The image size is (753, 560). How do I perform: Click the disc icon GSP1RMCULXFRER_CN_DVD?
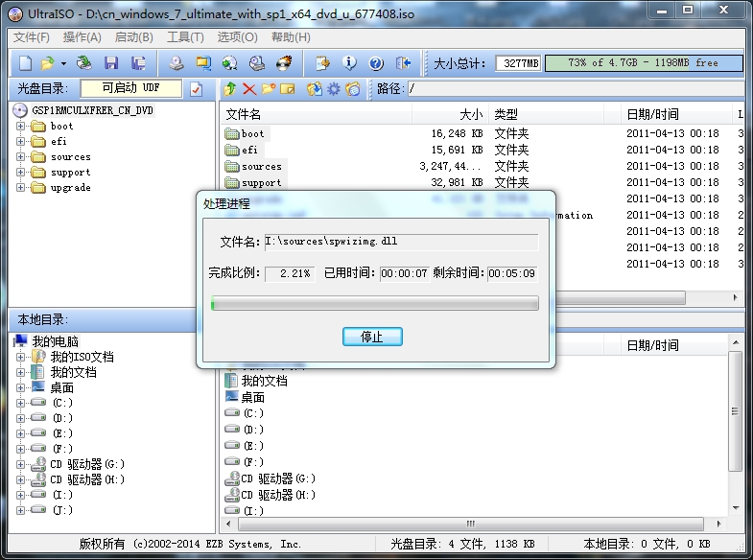pyautogui.click(x=20, y=110)
